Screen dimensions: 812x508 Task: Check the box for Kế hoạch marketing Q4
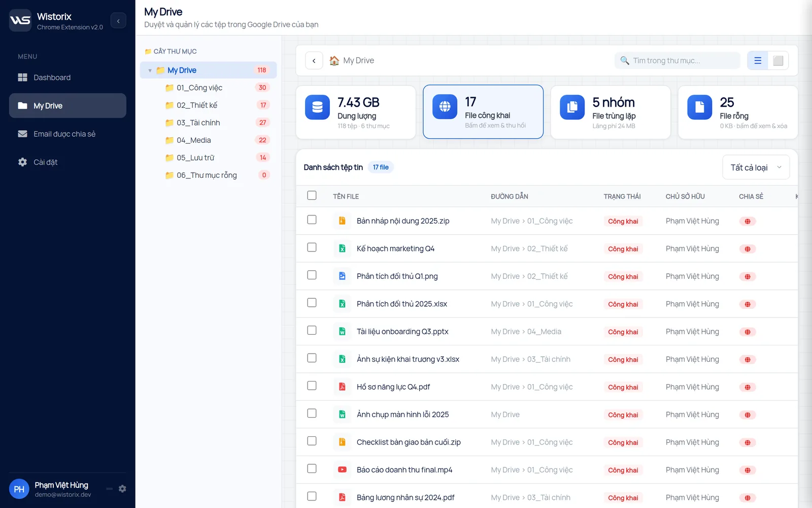[312, 247]
